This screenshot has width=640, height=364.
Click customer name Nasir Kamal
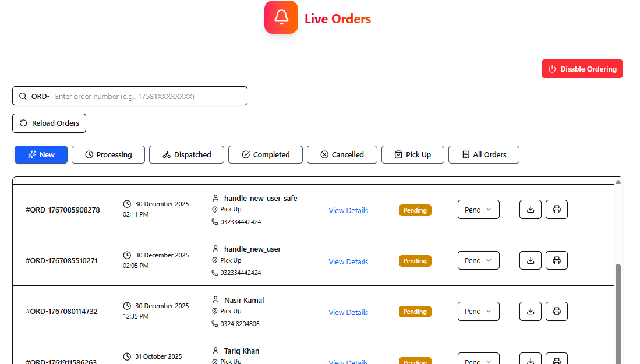[244, 301]
